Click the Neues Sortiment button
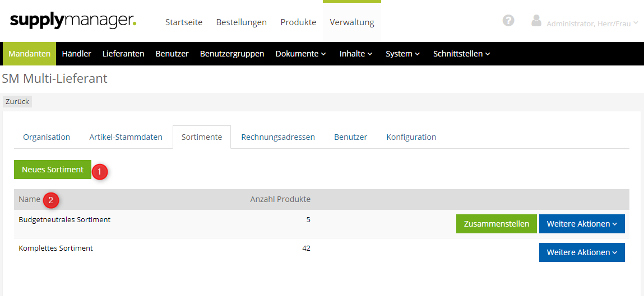Screen dimensions: 644x296 click(x=53, y=170)
